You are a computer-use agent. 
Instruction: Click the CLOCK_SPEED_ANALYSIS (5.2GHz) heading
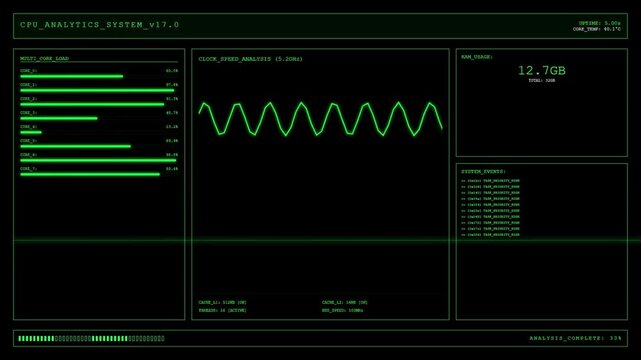(250, 59)
